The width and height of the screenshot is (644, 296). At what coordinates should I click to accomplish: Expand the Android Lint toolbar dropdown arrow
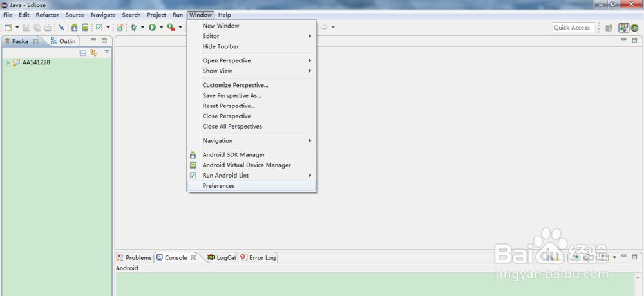coord(108,28)
